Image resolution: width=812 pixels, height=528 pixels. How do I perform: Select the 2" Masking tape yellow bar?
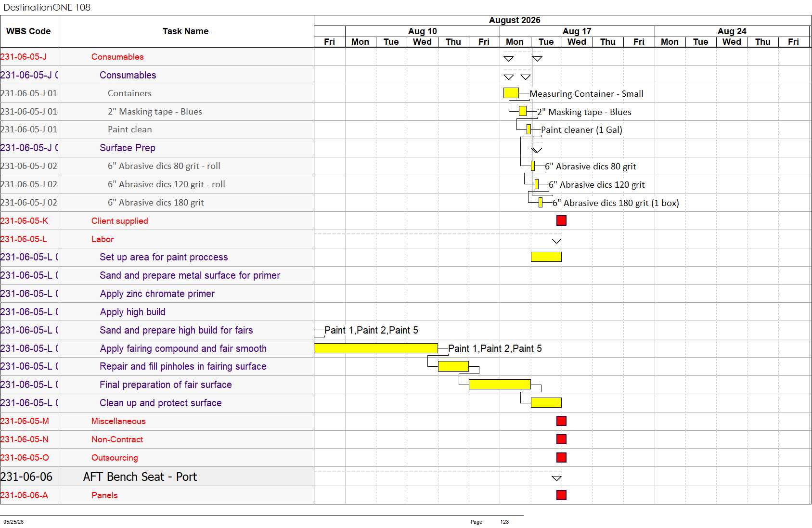coord(523,111)
